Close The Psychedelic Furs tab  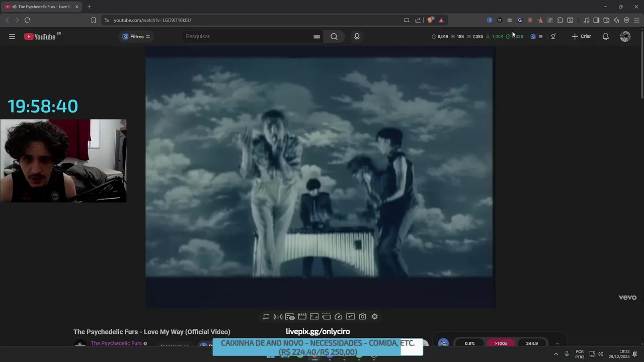[x=76, y=7]
